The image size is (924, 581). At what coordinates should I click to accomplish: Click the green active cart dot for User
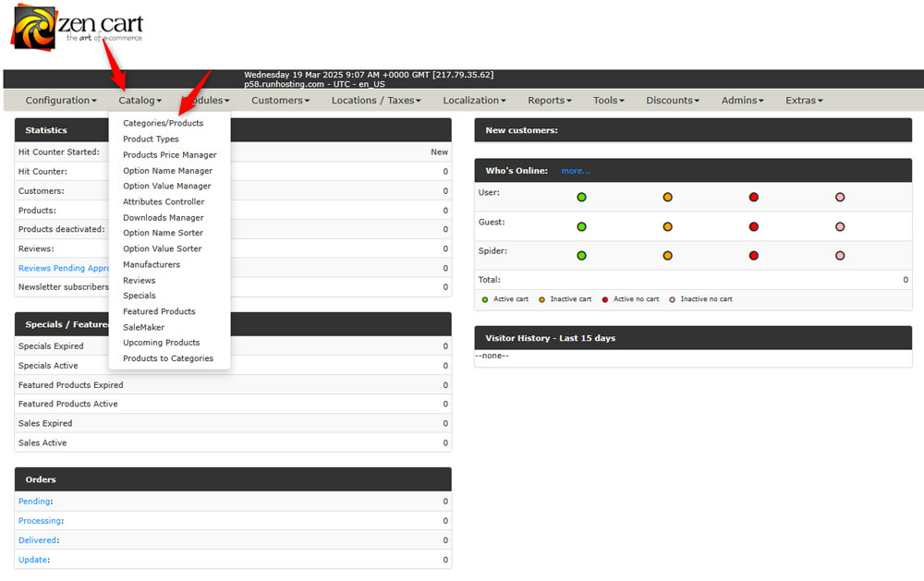tap(581, 197)
